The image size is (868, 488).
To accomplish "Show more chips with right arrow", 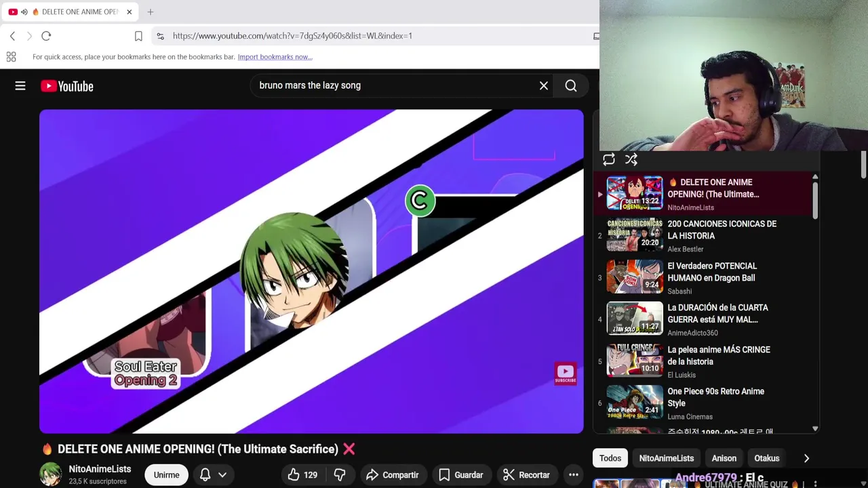I will tap(806, 458).
